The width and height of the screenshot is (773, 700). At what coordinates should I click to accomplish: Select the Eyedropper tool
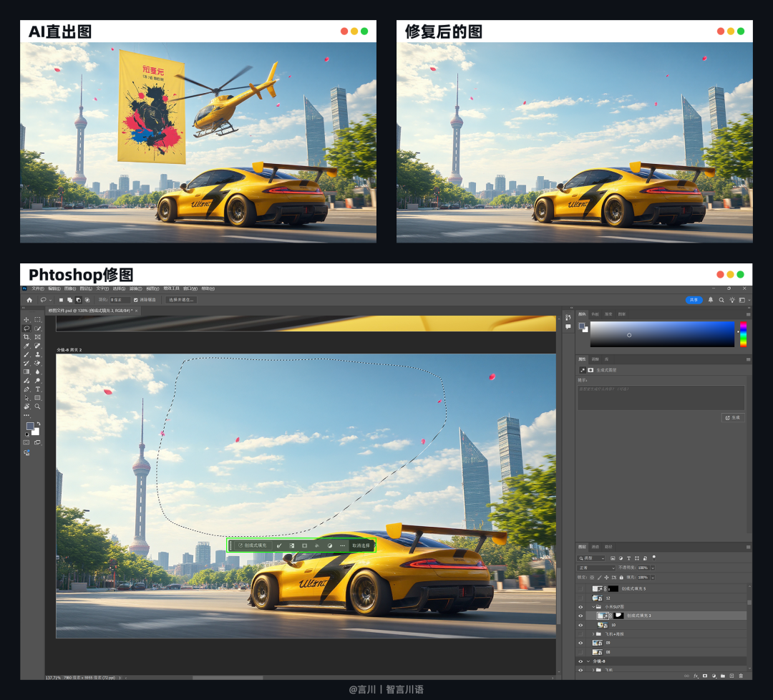click(26, 346)
